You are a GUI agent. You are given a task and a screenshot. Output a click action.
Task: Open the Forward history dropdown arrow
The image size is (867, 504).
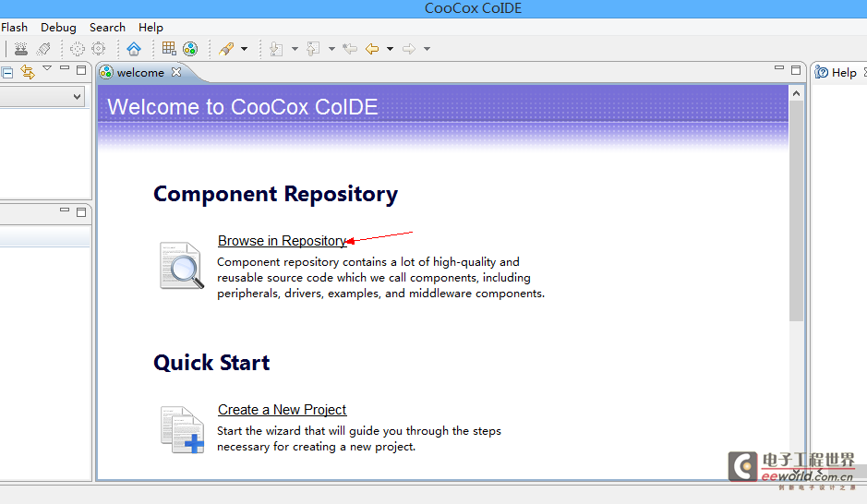click(x=427, y=49)
